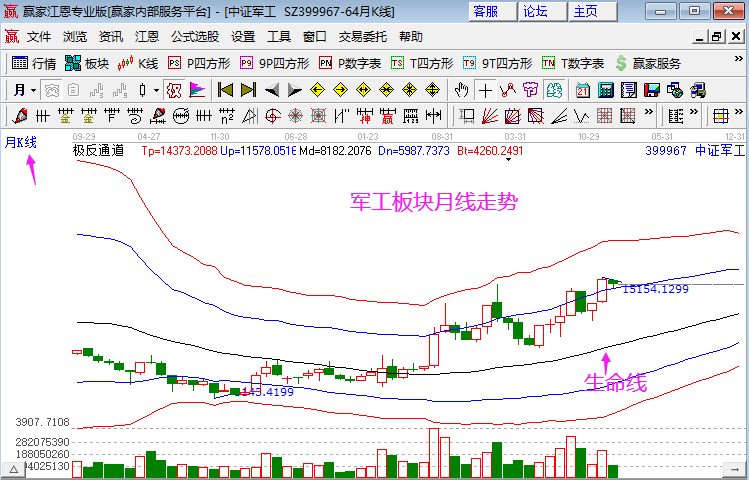Screen dimensions: 749x480
Task: Select the spider web circular grid tool
Action: click(296, 116)
